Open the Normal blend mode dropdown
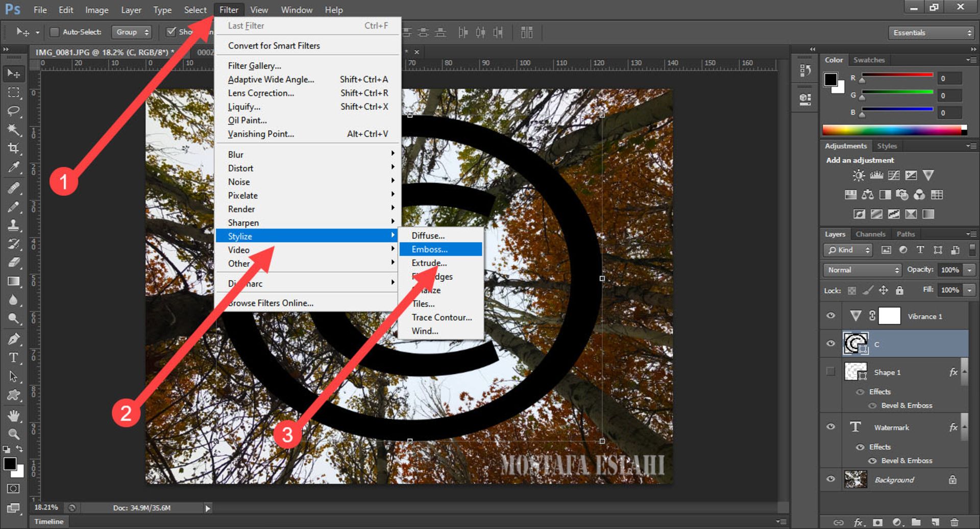Viewport: 980px width, 529px height. (x=862, y=270)
